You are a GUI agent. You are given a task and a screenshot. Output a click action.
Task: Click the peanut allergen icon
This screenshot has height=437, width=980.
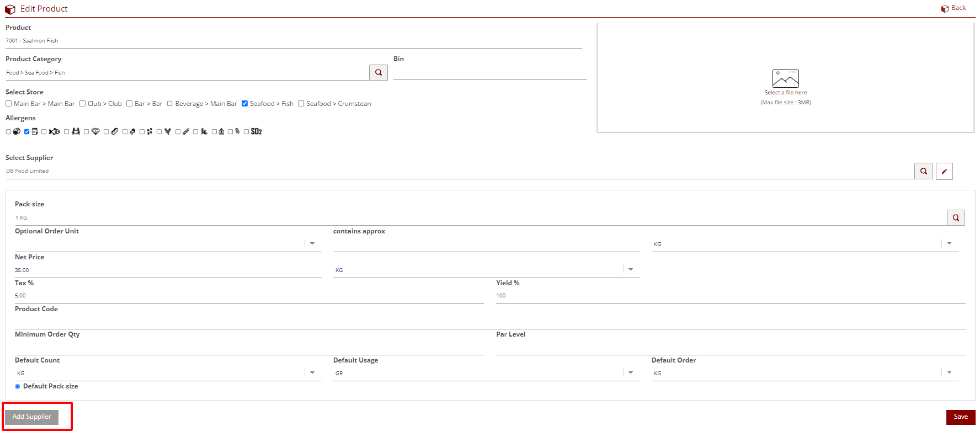pos(115,131)
